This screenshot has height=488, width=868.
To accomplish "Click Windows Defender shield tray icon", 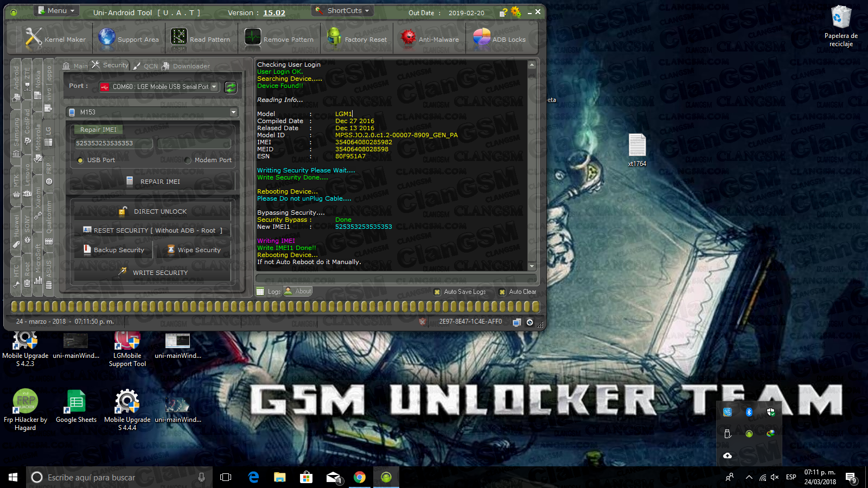I will [771, 412].
